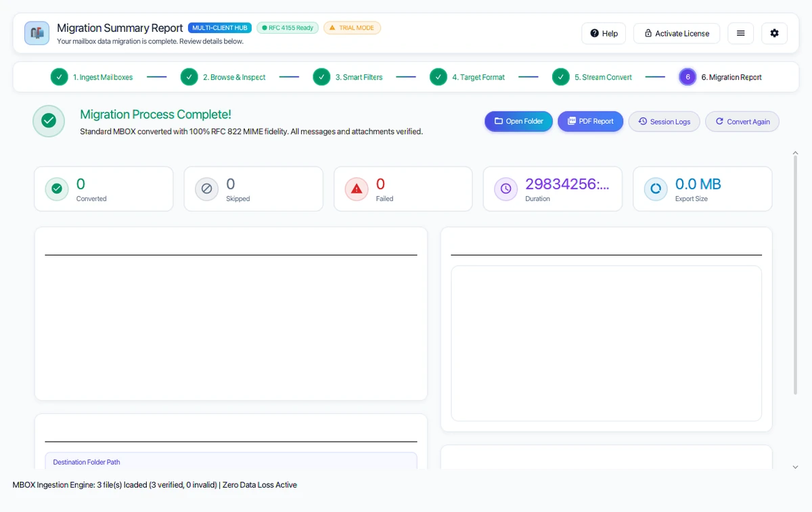
Task: Click the Browse & Inspect checkmark circle
Action: (x=189, y=77)
